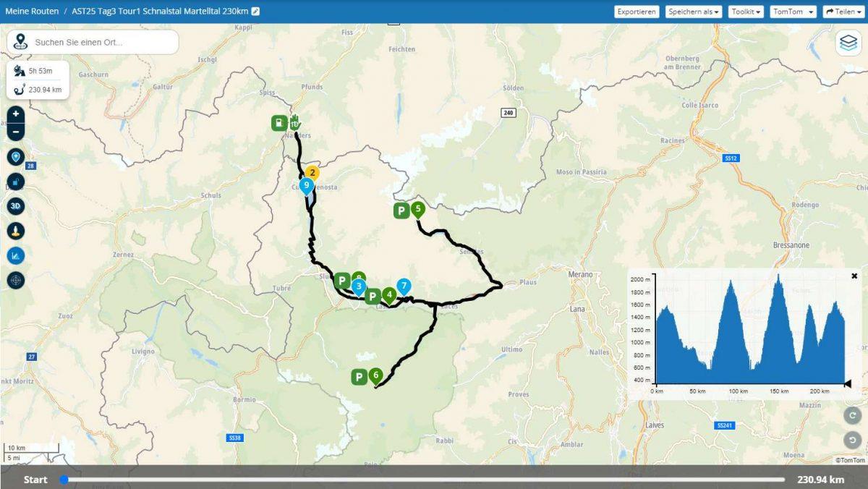This screenshot has height=489, width=868.
Task: Click the undo arrow button
Action: click(853, 440)
